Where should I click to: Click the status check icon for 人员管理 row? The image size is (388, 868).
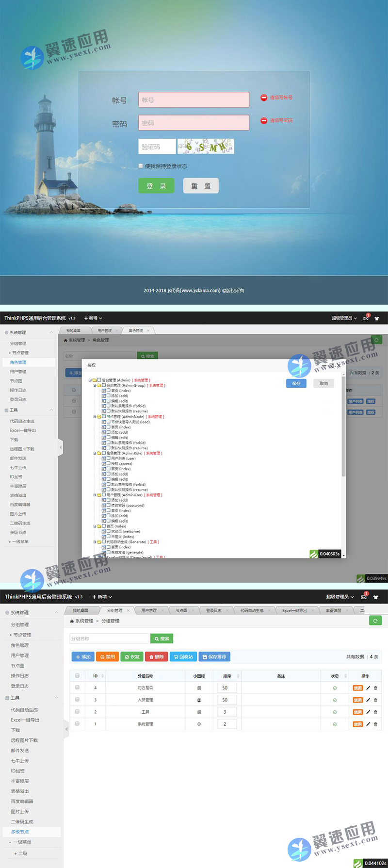[x=335, y=700]
